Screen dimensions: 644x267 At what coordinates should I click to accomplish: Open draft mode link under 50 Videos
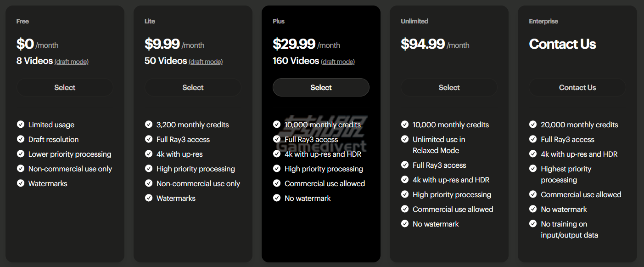[x=206, y=62]
